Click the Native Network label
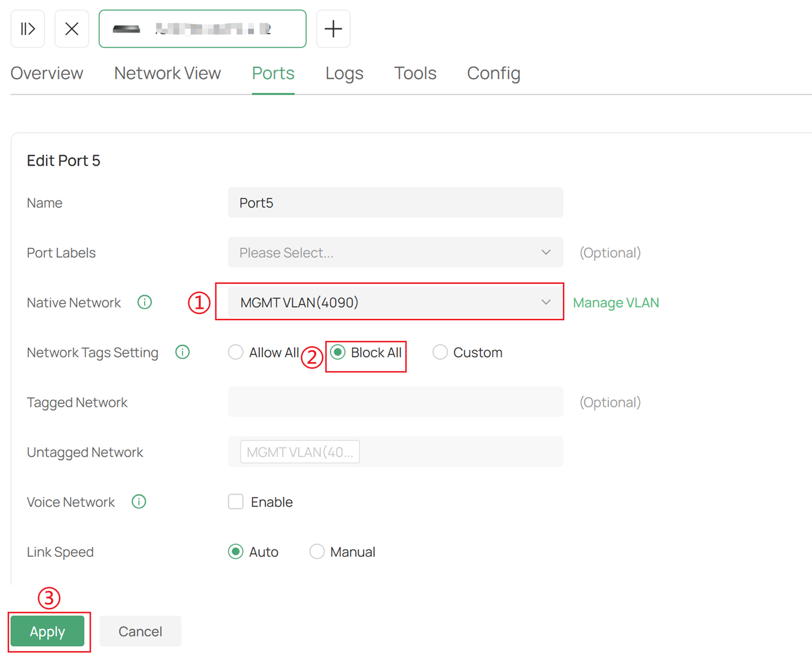The height and width of the screenshot is (654, 812). [74, 302]
